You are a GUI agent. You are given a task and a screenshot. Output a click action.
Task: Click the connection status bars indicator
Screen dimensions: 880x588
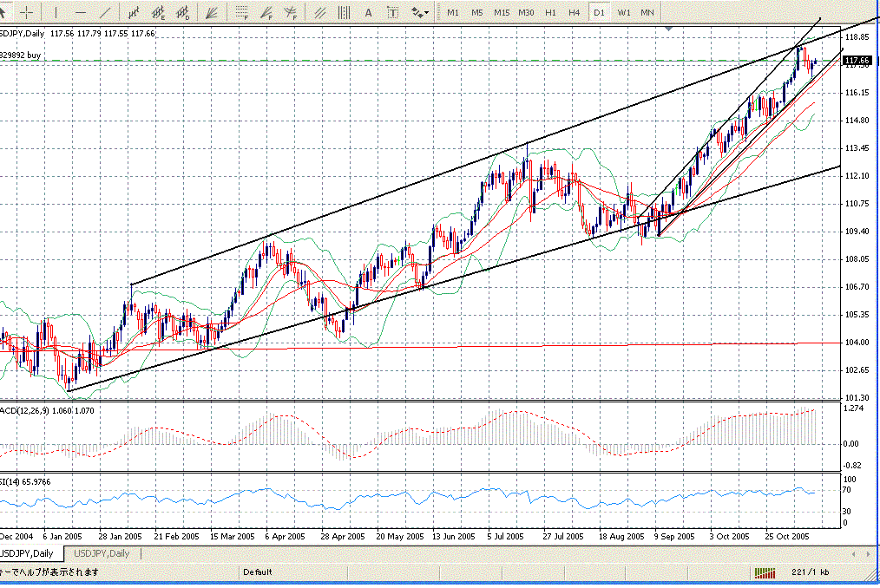click(765, 572)
